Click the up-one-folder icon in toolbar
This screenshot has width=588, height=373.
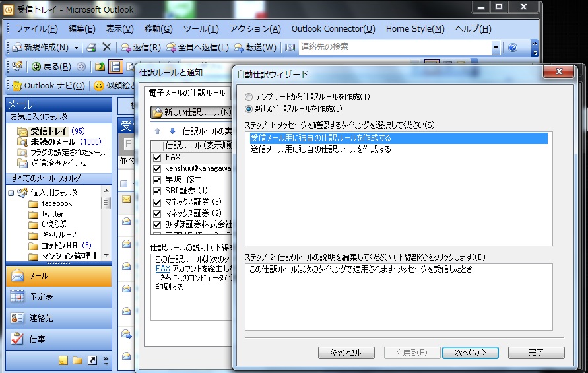point(100,67)
